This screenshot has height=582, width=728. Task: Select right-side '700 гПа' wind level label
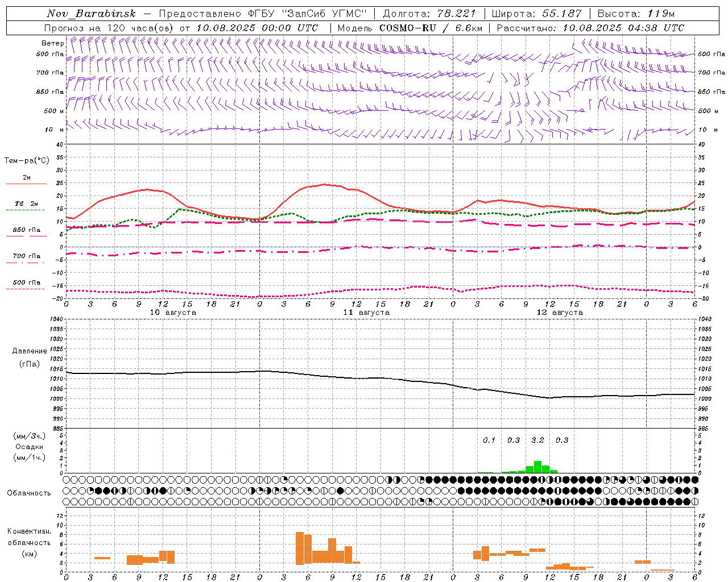click(x=712, y=73)
